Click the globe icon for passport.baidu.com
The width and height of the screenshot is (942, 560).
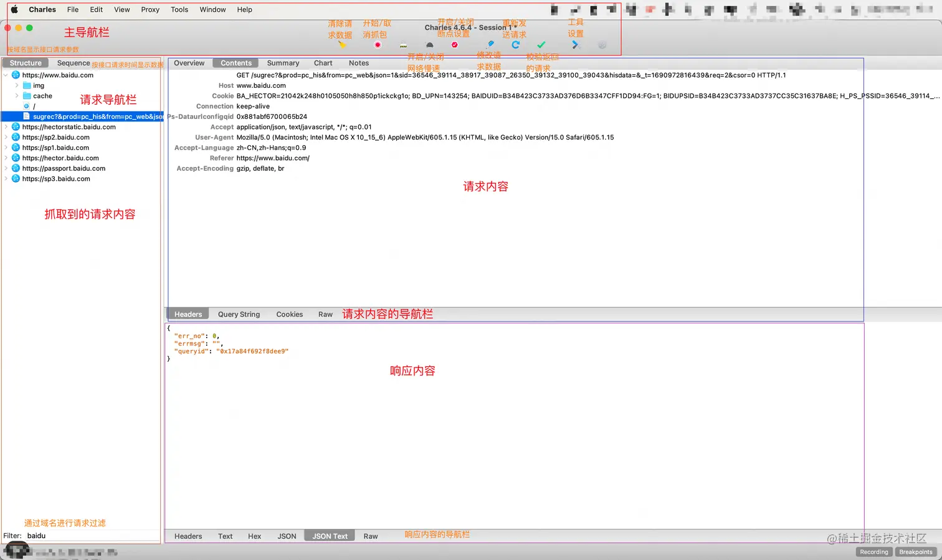pyautogui.click(x=16, y=168)
